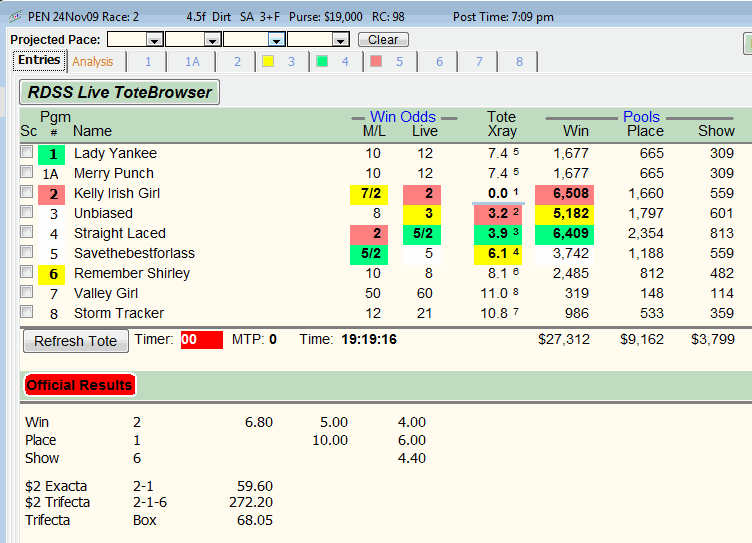Select horse name Storm Tracker
The image size is (752, 543).
coord(119,313)
